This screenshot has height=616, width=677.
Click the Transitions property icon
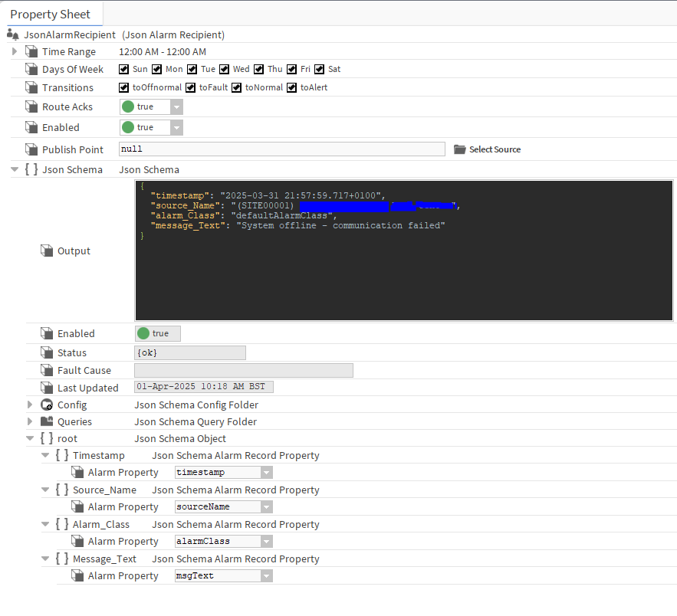[31, 87]
